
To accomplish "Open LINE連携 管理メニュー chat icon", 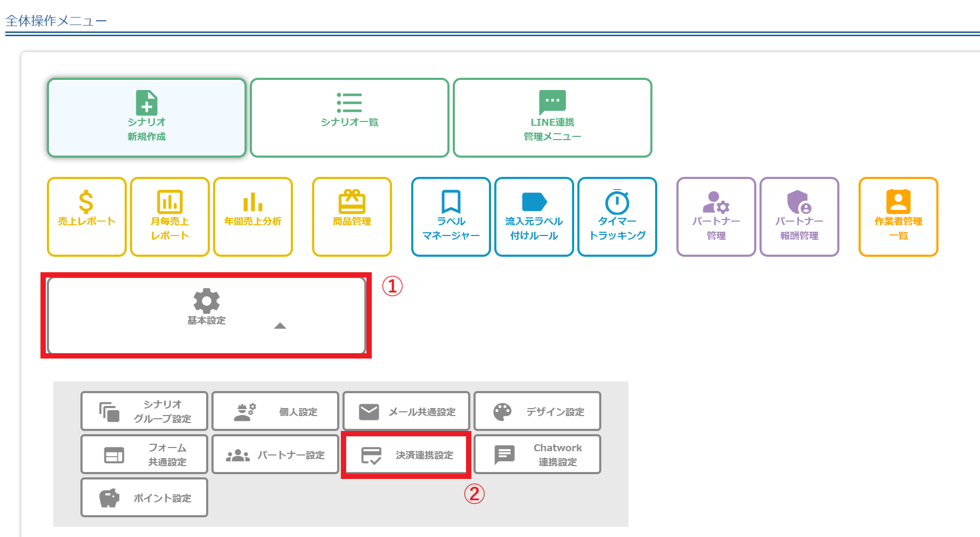I will (x=552, y=102).
